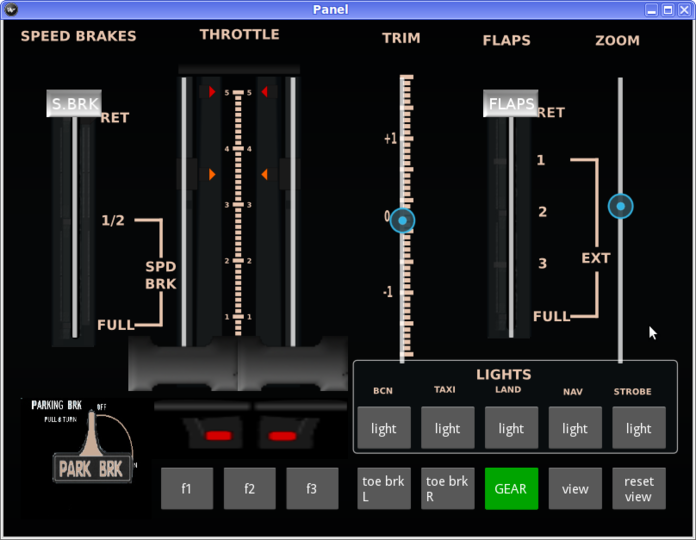Toggle the LAND landing light
This screenshot has height=540, width=696.
tap(511, 428)
